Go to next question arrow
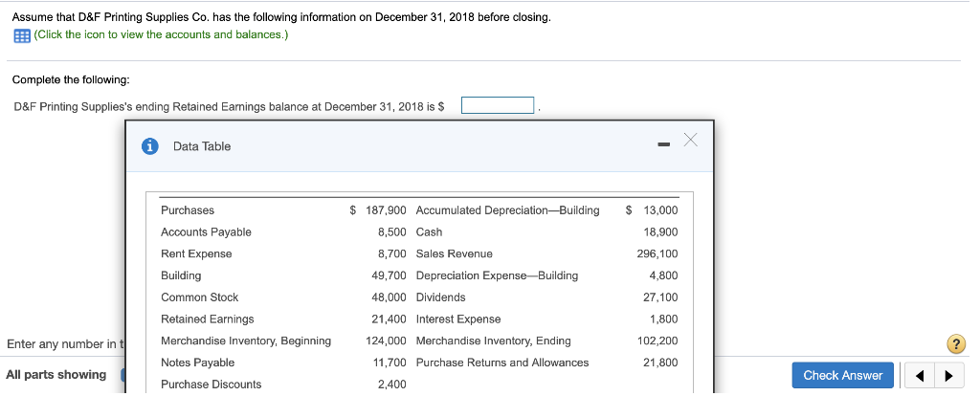980x396 pixels. [948, 376]
